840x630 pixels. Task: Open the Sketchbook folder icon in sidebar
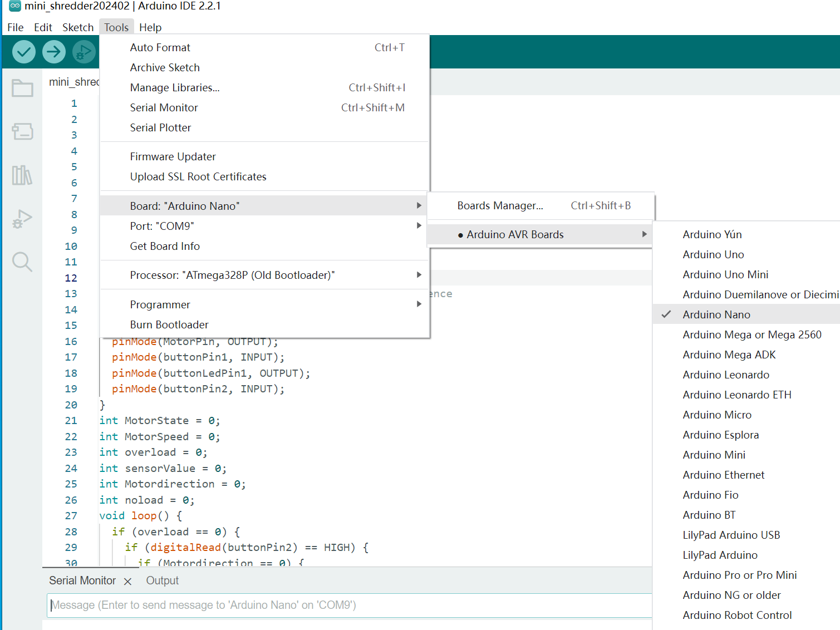[22, 88]
